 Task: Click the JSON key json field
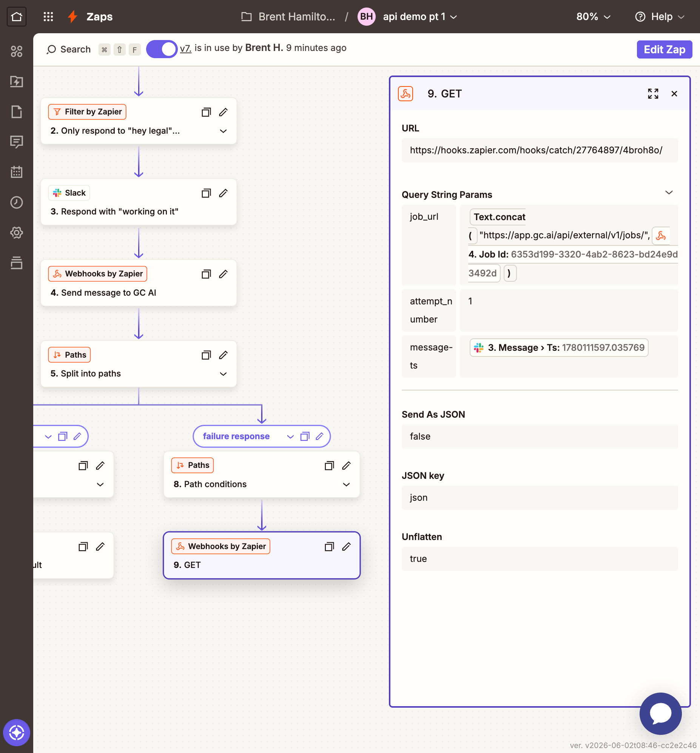pos(540,498)
